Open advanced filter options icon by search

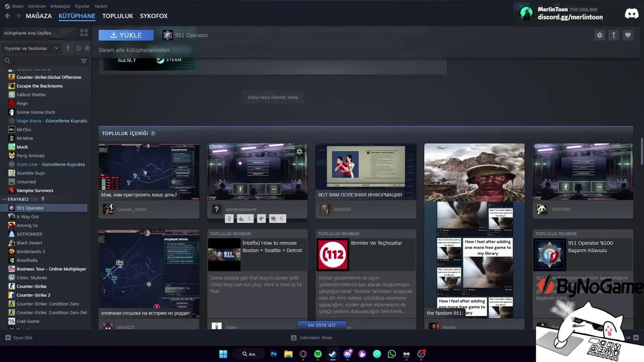[84, 61]
